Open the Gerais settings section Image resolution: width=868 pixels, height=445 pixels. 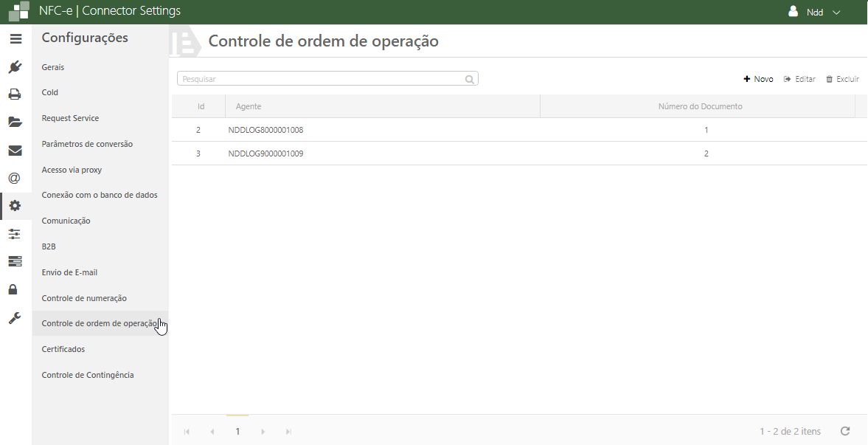53,67
